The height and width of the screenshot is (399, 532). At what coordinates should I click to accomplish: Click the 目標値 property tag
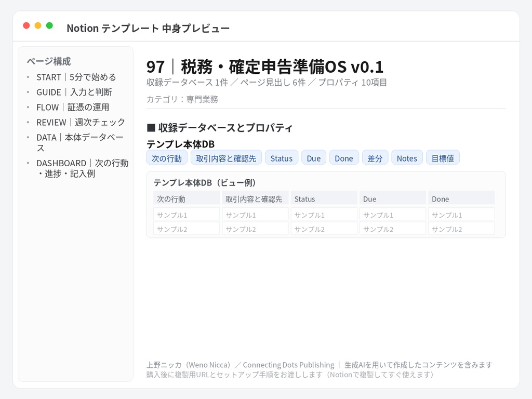pos(443,158)
